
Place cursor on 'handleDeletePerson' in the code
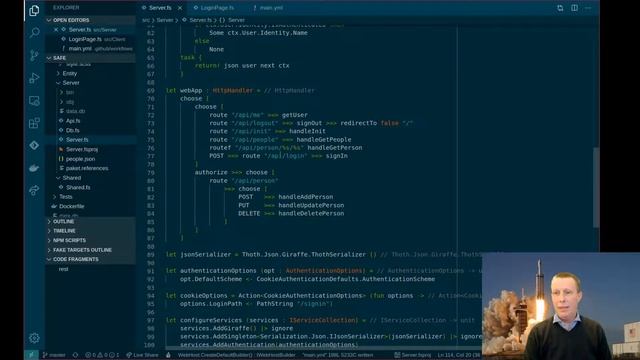pos(311,213)
